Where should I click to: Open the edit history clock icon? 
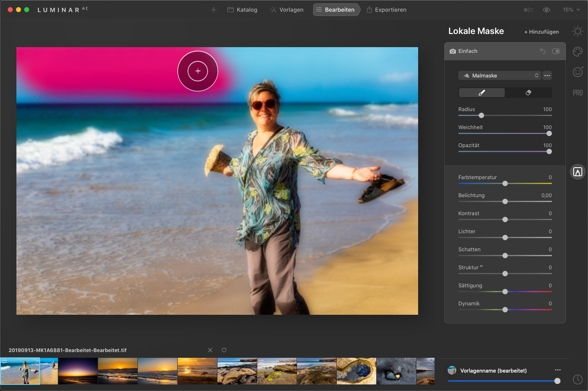tap(578, 380)
